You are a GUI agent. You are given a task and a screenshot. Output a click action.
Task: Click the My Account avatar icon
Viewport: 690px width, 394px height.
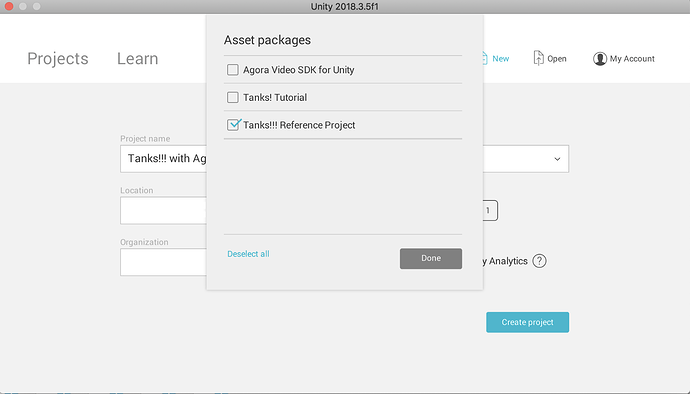[x=599, y=59]
